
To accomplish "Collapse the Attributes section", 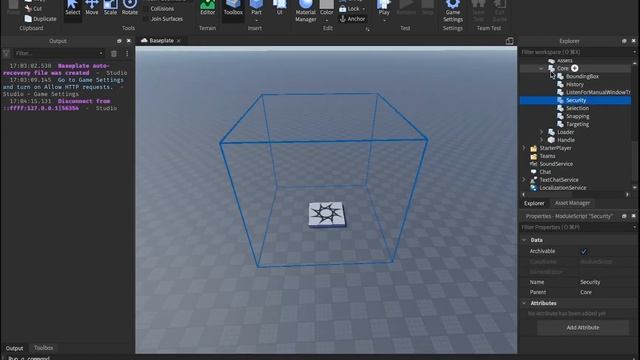I will click(x=524, y=303).
